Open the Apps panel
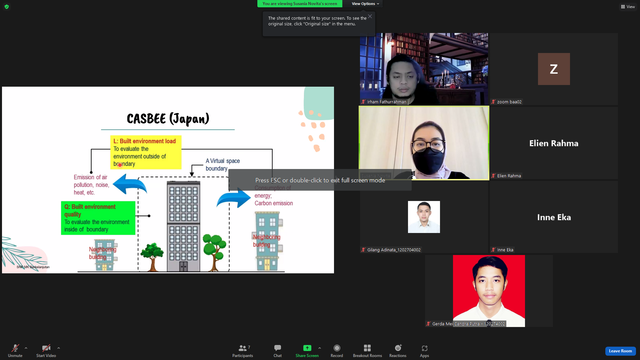640x360 pixels. [x=424, y=350]
